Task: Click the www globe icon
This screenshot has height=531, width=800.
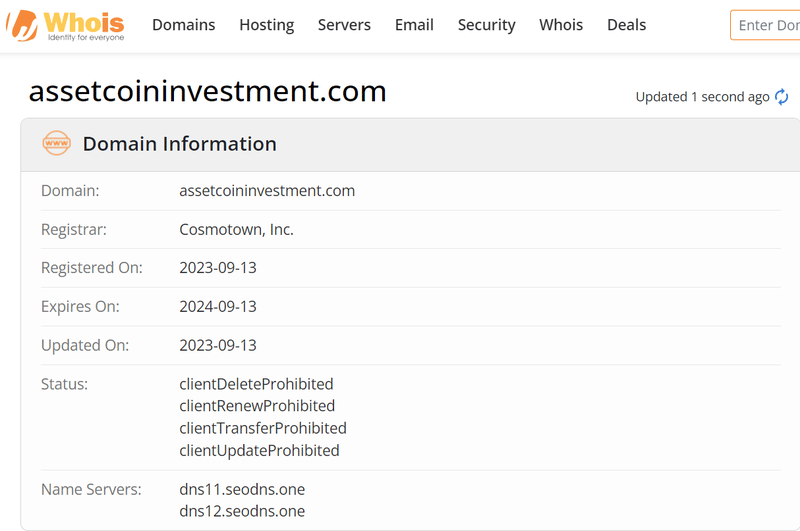Action: (x=56, y=143)
